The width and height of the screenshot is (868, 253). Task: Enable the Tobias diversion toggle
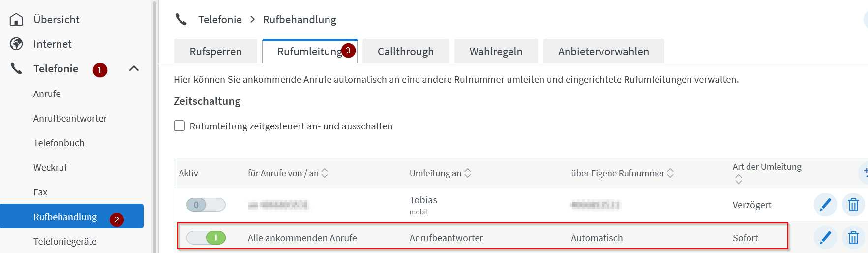206,205
